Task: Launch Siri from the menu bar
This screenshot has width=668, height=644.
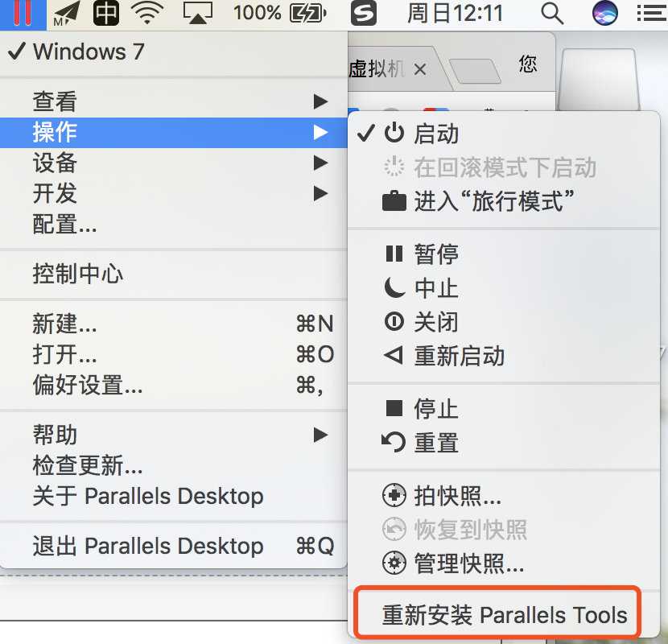Action: pyautogui.click(x=605, y=13)
